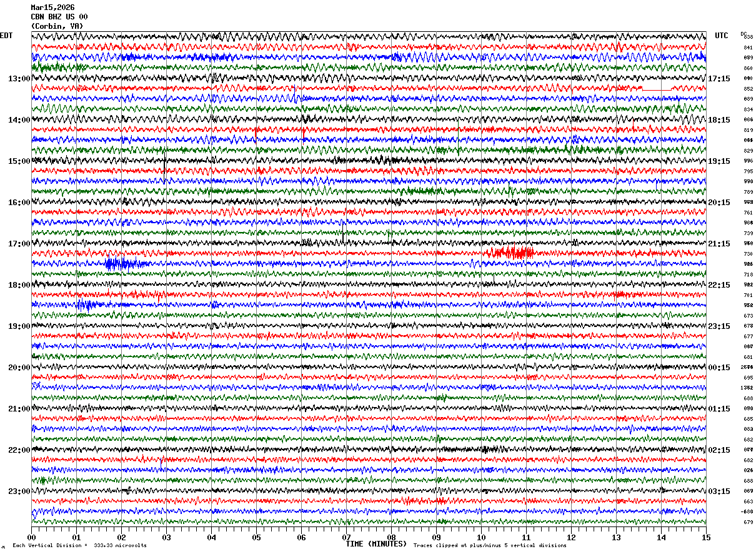Viewport: 756px width, 554px height.
Task: Select the CBN BHZ US 00 station code
Action: (x=59, y=17)
